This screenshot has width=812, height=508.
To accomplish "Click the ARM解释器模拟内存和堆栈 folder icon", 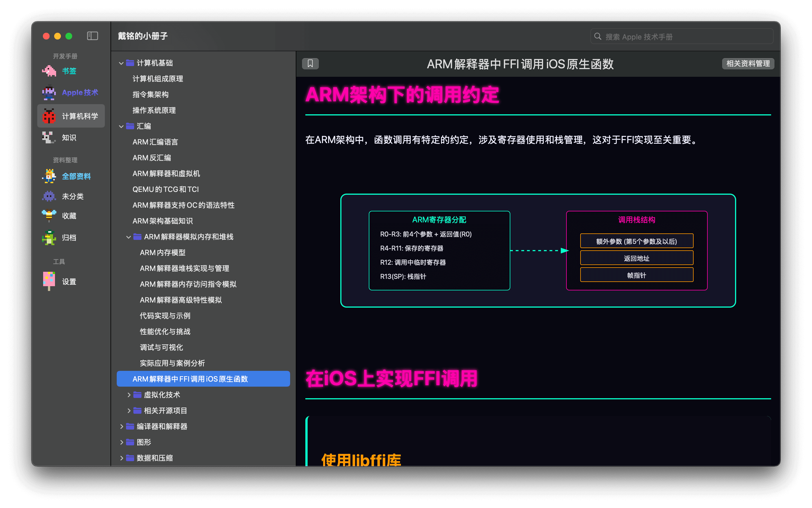I will (x=137, y=237).
